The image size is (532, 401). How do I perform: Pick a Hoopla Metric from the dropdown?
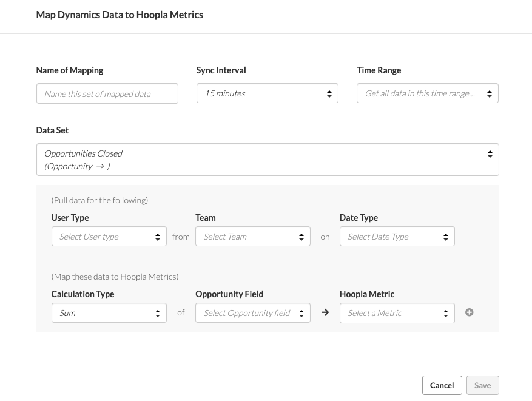pos(397,313)
